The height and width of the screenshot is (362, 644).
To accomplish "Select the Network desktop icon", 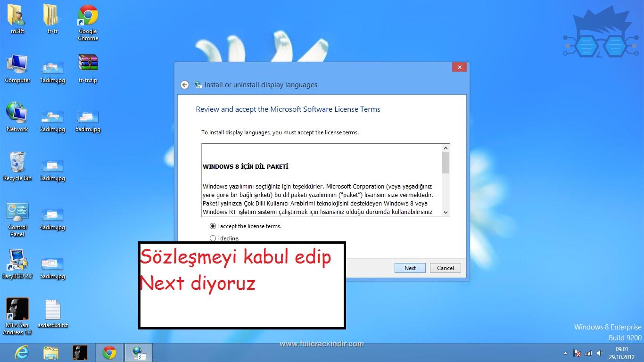I will tap(17, 117).
